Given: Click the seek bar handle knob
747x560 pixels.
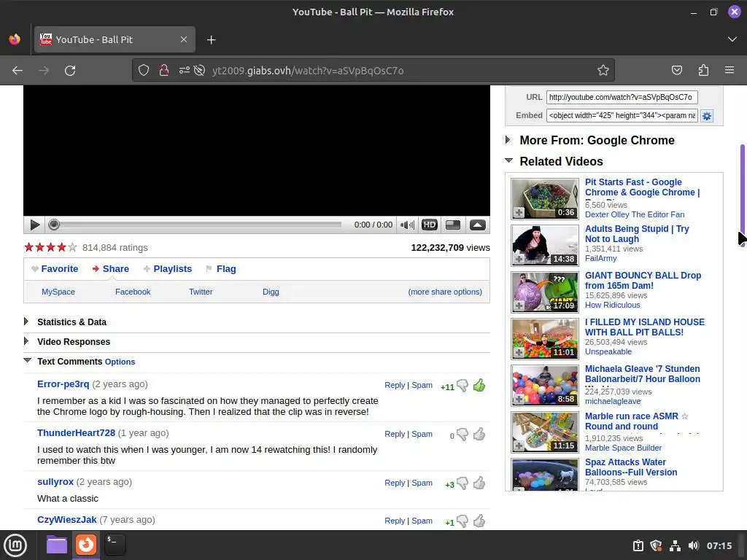Looking at the screenshot, I should [x=54, y=225].
